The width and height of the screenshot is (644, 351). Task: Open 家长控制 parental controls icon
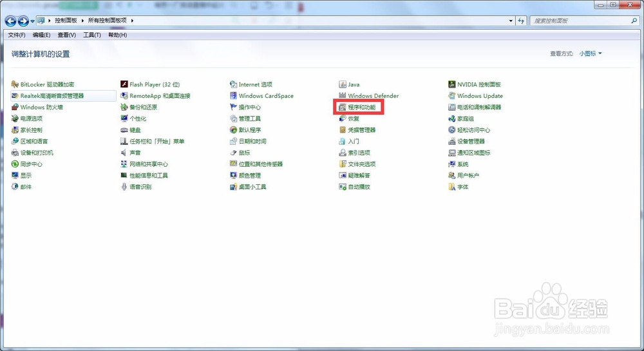coord(15,129)
